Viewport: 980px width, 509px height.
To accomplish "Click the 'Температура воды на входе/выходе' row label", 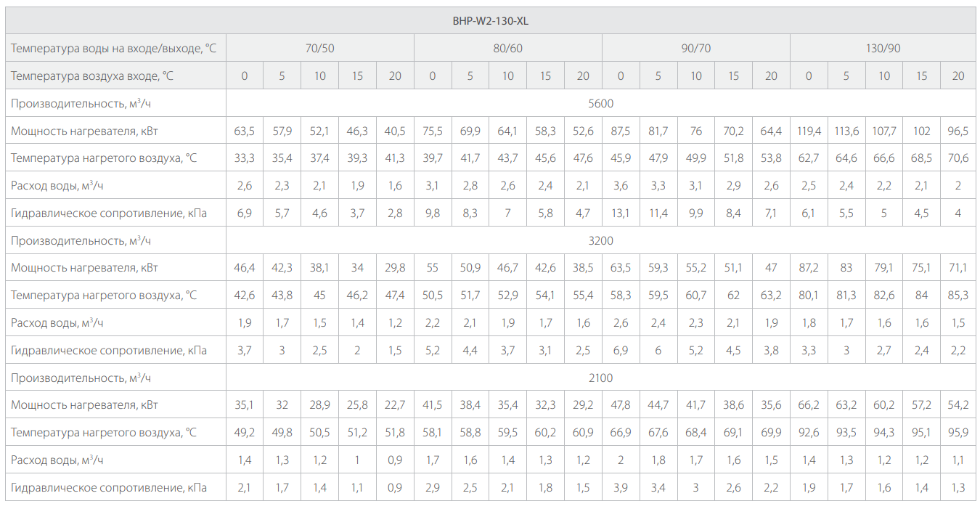I will pyautogui.click(x=114, y=49).
